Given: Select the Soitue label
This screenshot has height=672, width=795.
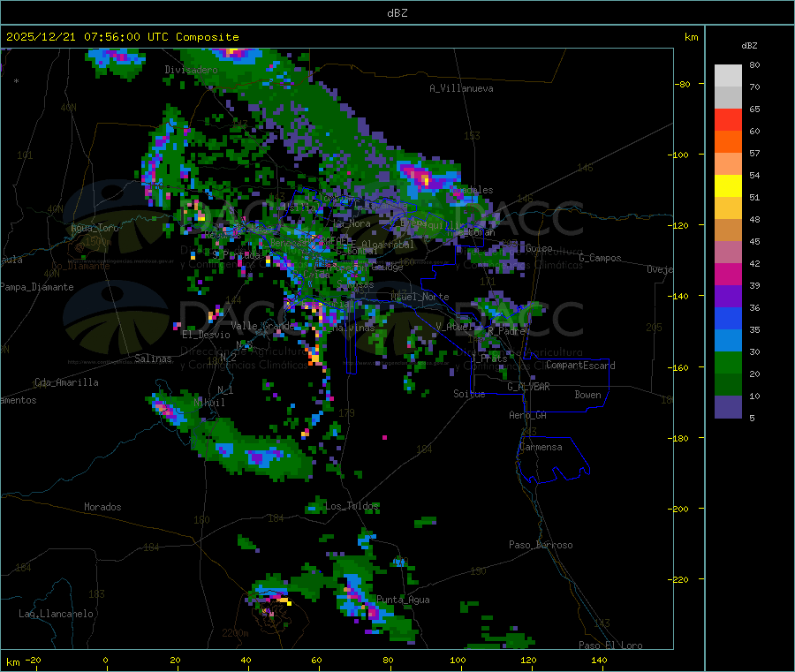Looking at the screenshot, I should click(x=469, y=394).
